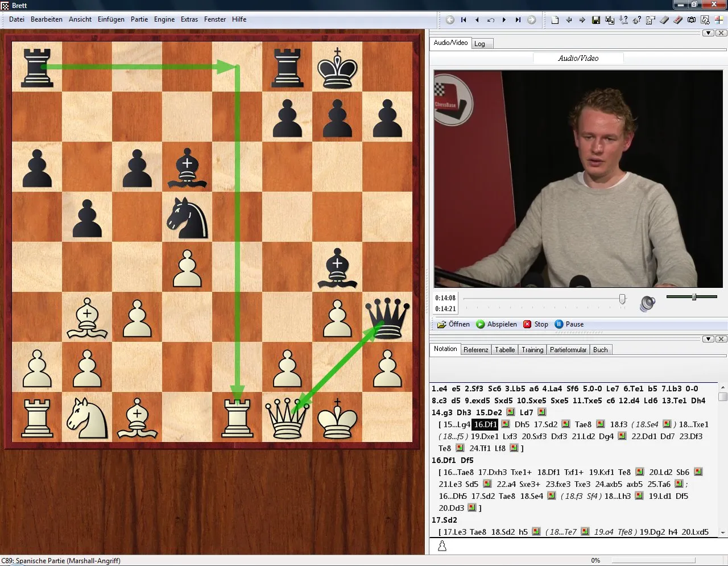Image resolution: width=728 pixels, height=566 pixels.
Task: Open the Engine menu
Action: point(164,19)
